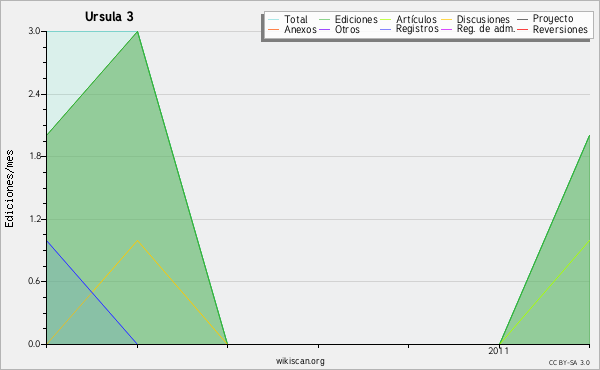Click the 0.0 y-axis value
The width and height of the screenshot is (600, 370).
coord(34,344)
